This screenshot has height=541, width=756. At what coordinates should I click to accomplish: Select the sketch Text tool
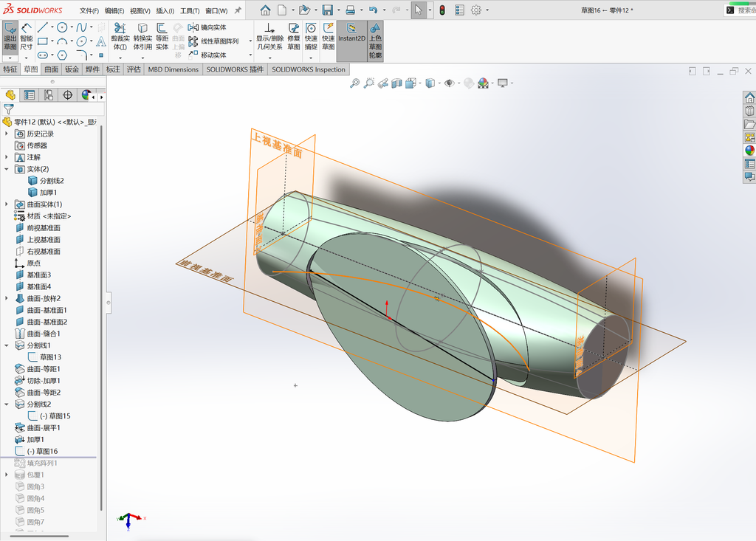[x=100, y=41]
